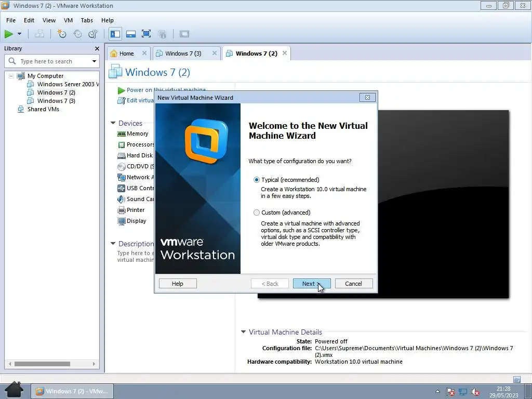Screen dimensions: 532x399
Task: Click the green Power On toolbar button
Action: 8,34
